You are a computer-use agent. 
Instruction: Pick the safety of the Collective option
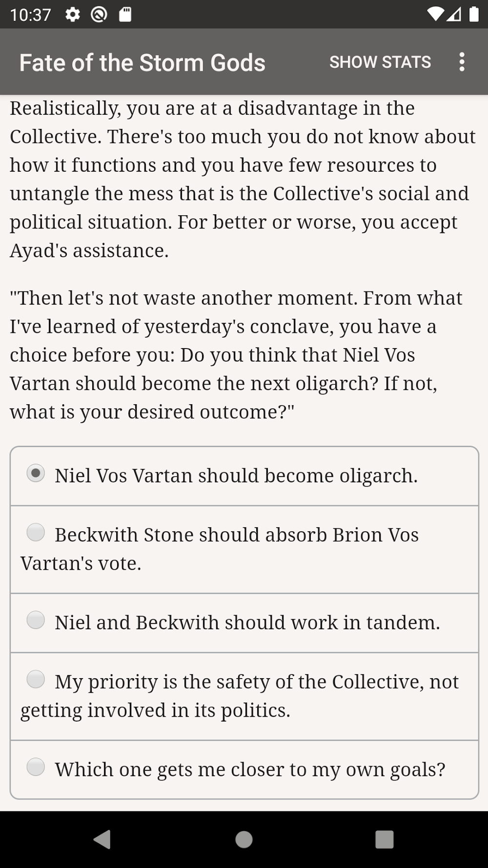click(x=36, y=680)
